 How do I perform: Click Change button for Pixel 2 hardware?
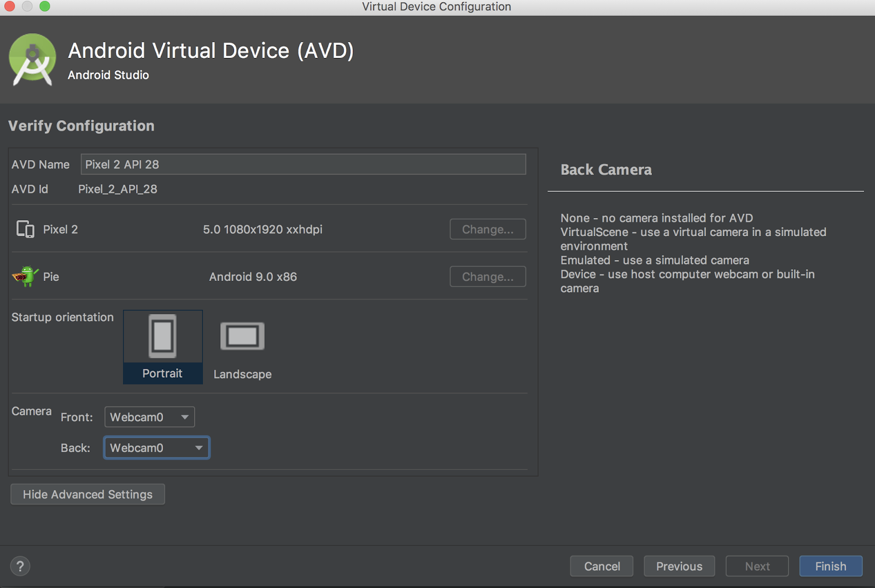click(x=487, y=230)
